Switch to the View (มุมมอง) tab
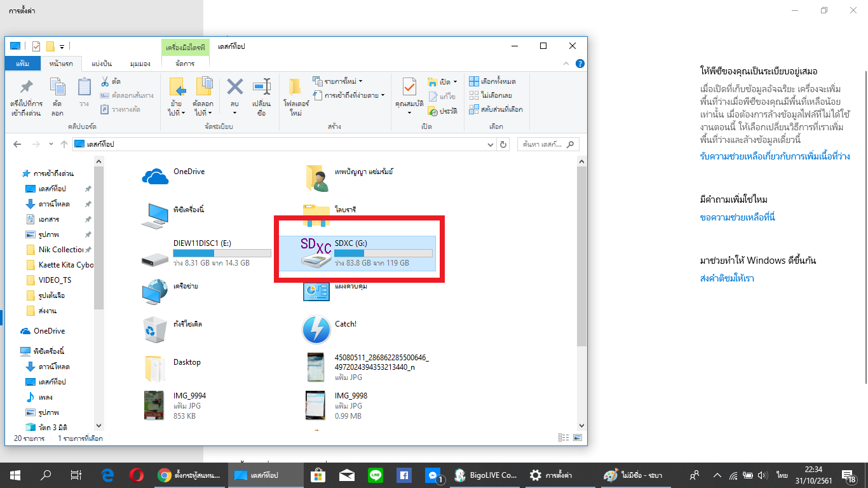Screen dimensions: 868x488 coord(140,64)
